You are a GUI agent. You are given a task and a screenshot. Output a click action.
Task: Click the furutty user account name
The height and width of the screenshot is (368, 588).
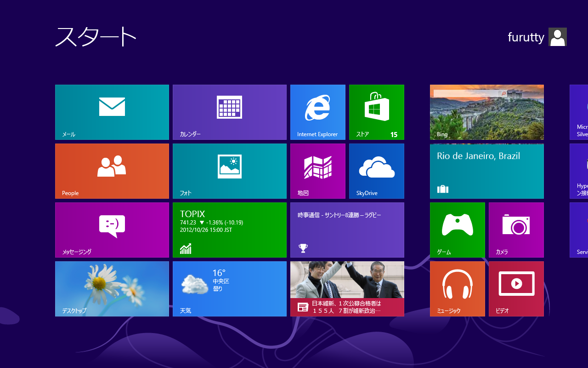[526, 37]
